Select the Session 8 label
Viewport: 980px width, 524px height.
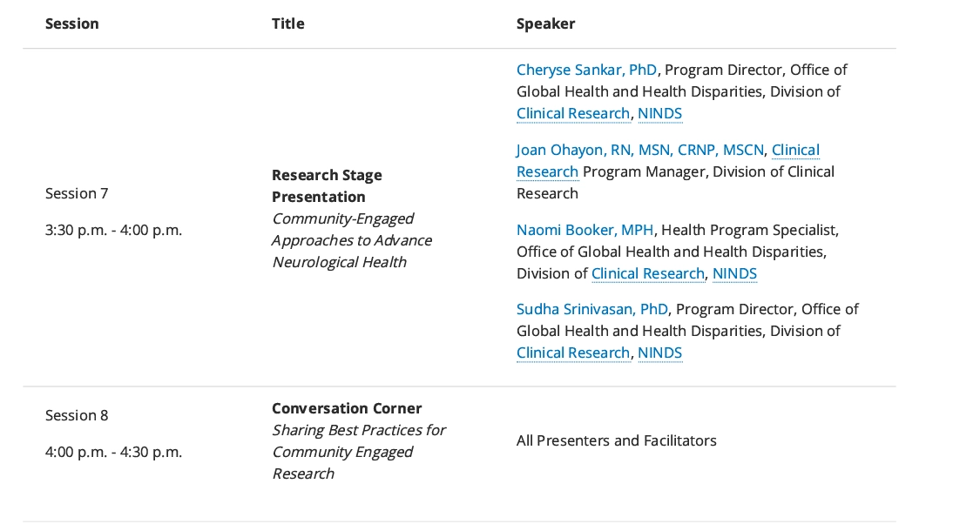77,415
